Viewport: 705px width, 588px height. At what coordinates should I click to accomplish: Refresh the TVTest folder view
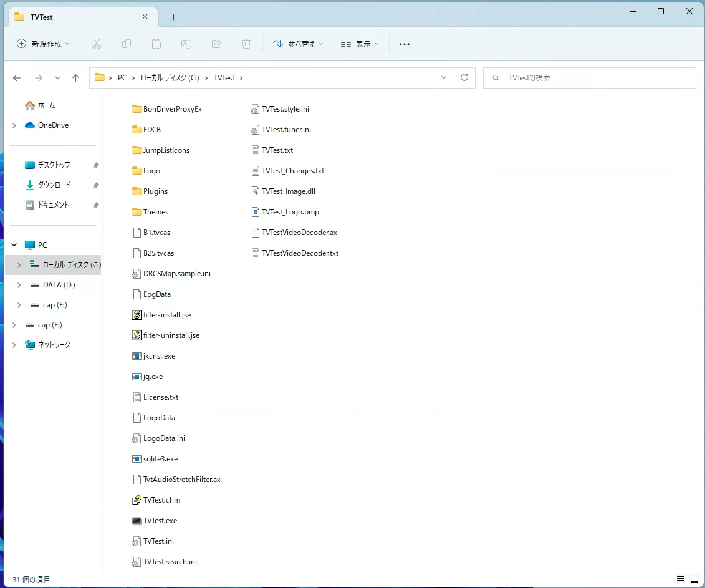click(464, 77)
